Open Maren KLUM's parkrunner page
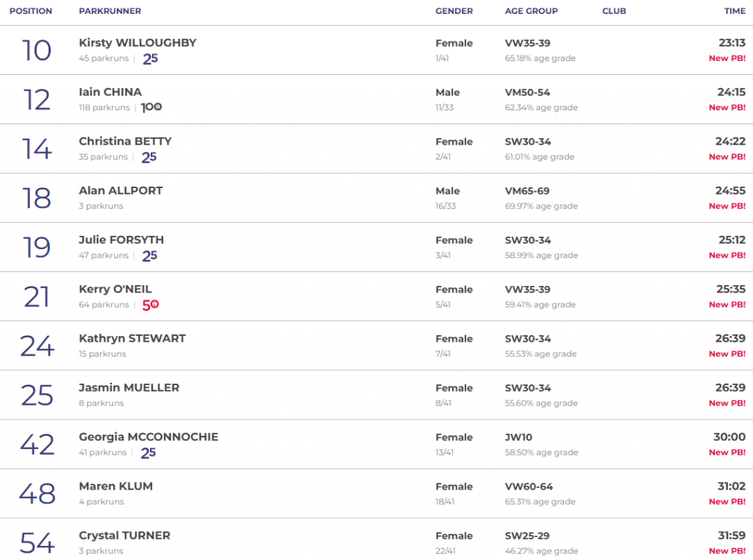This screenshot has width=753, height=560. pyautogui.click(x=115, y=486)
